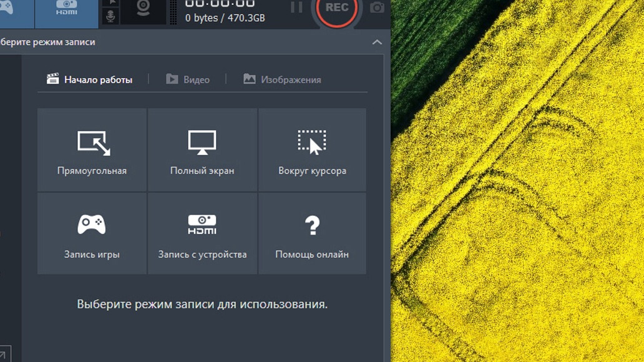644x362 pixels.
Task: Collapse the recording mode panel chevron
Action: [377, 42]
